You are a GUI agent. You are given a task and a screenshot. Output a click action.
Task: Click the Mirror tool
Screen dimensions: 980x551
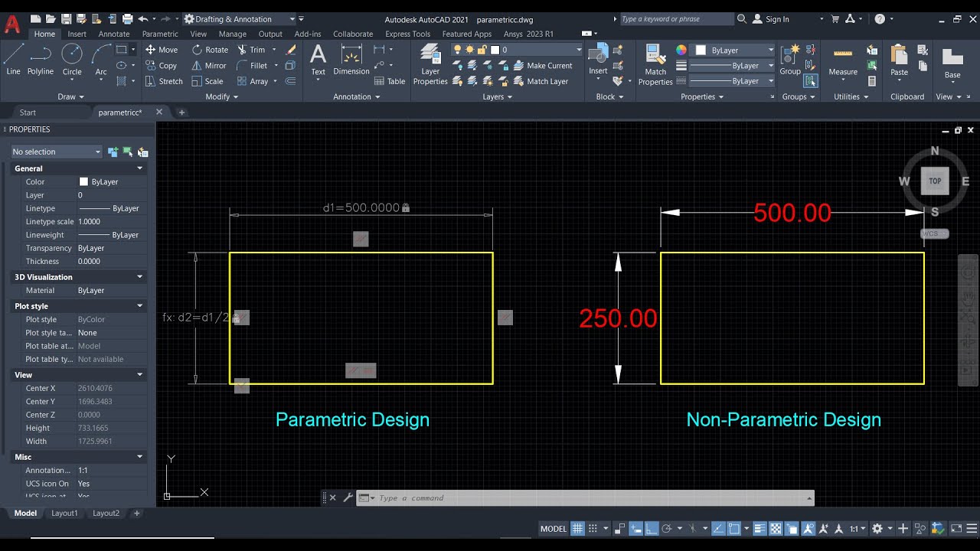click(209, 66)
